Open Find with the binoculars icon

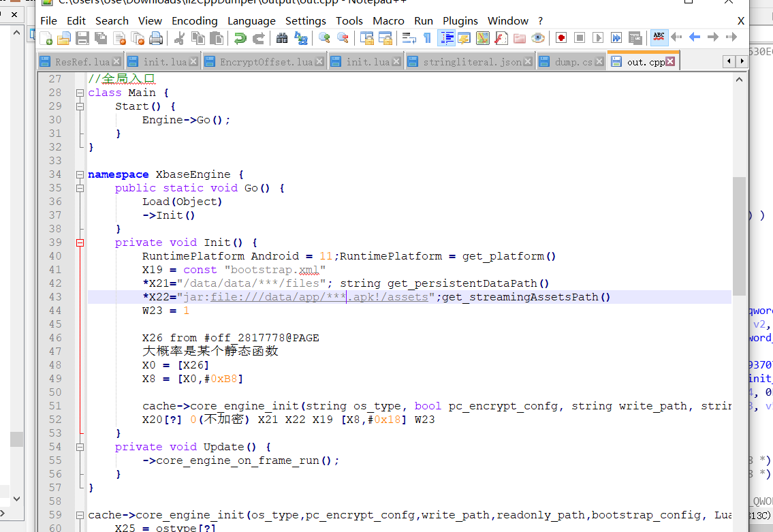coord(282,38)
